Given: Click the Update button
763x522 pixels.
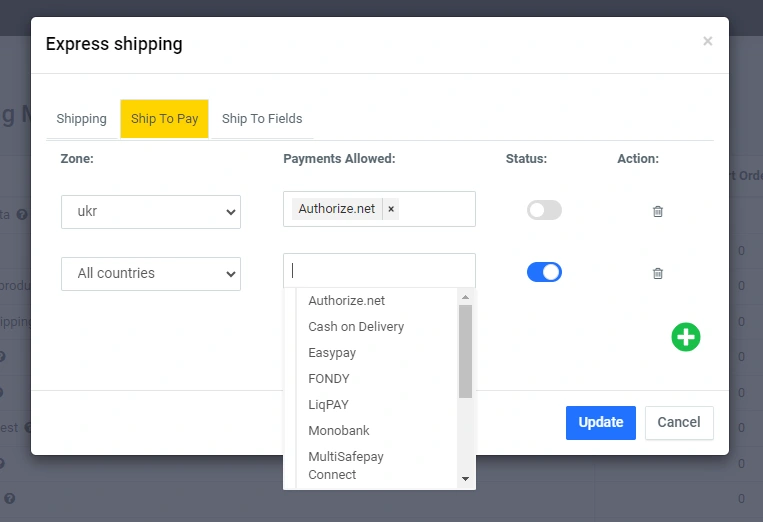Looking at the screenshot, I should [601, 422].
